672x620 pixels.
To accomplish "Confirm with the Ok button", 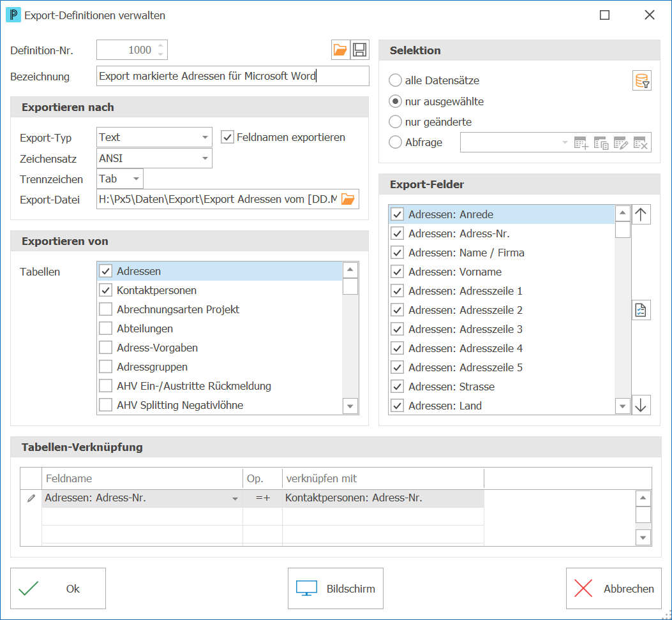I will [x=58, y=589].
